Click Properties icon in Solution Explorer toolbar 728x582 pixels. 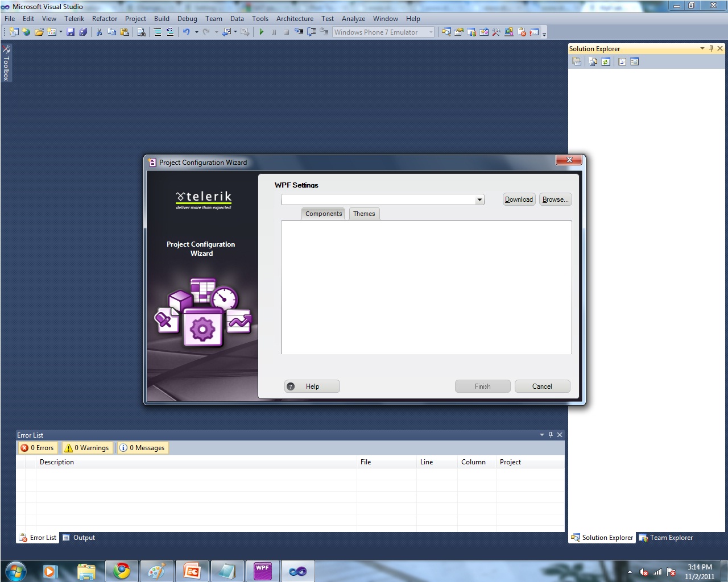click(x=577, y=62)
